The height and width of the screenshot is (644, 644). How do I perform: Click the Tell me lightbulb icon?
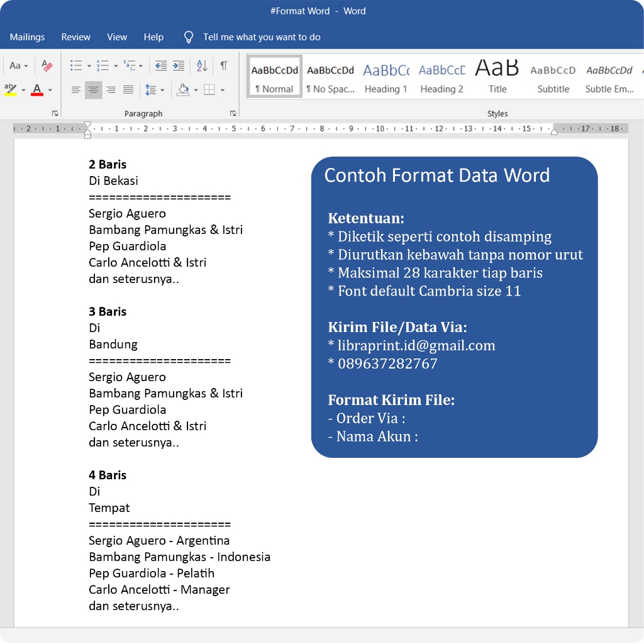189,37
